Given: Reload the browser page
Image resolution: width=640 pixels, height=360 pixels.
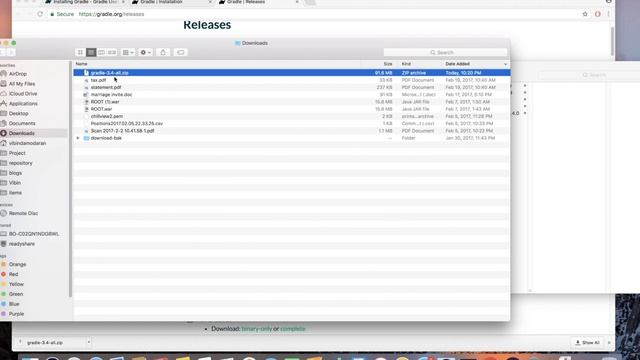Looking at the screenshot, I should pos(40,14).
